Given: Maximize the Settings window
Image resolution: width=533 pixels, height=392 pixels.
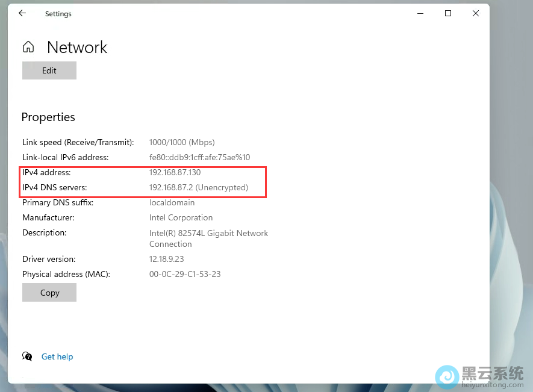Looking at the screenshot, I should coord(448,13).
